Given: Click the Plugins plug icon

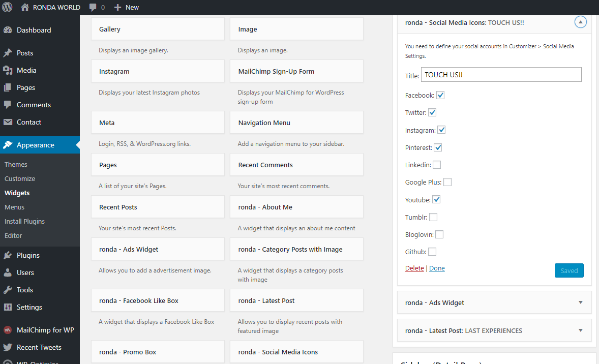Looking at the screenshot, I should (8, 255).
